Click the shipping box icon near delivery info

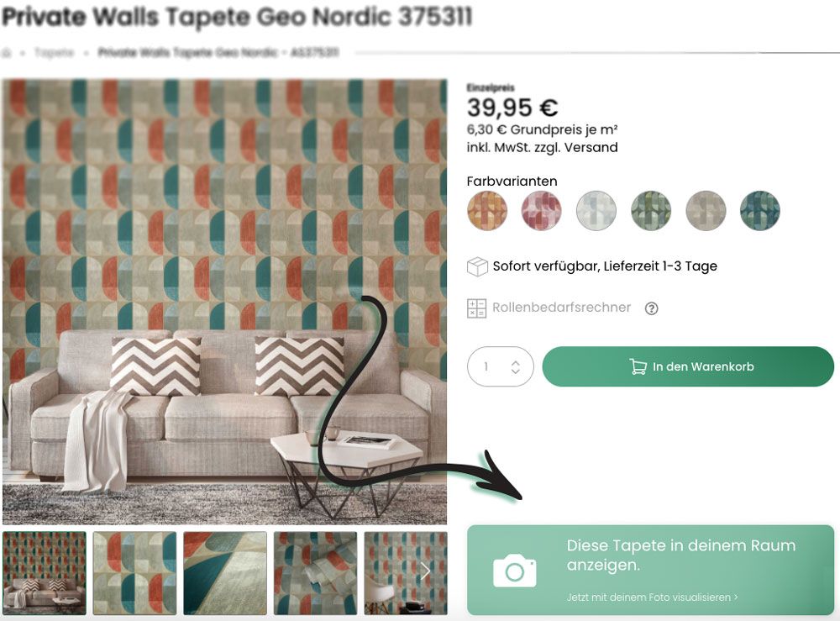(x=479, y=266)
